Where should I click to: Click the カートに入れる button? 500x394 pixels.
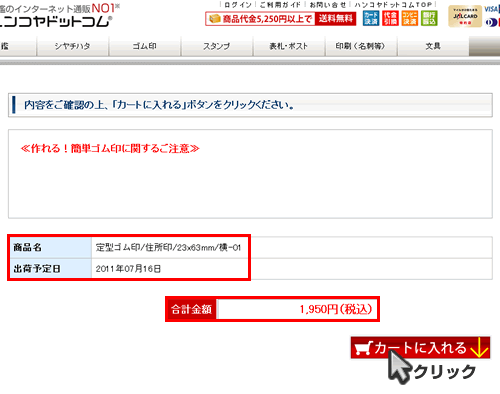click(x=420, y=348)
